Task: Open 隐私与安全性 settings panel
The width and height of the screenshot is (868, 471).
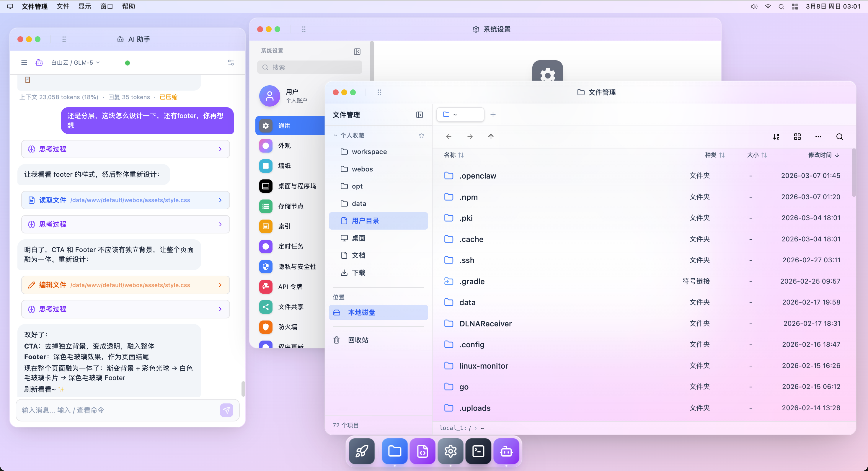Action: pos(297,266)
